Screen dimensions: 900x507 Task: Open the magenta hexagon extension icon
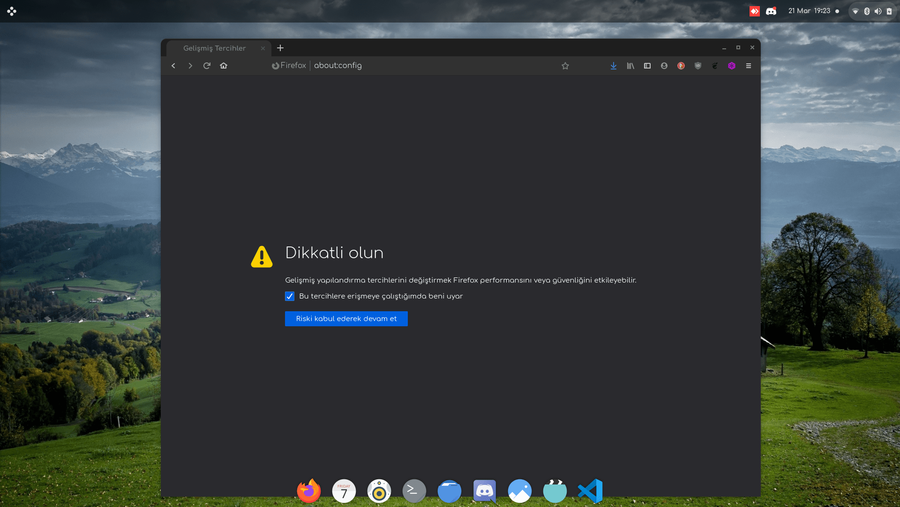731,65
